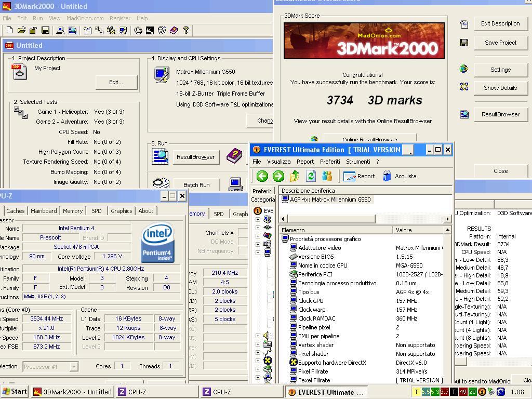Click the purple help book beside ResultBrowser in Run section
Viewport: 532px width, 399px height.
coord(234,156)
